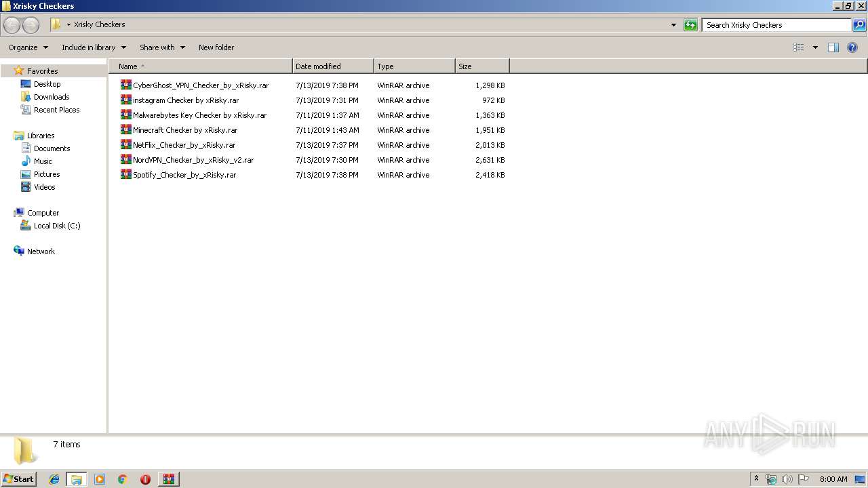Click the 972 KB size cell
The width and height of the screenshot is (868, 488).
click(493, 100)
